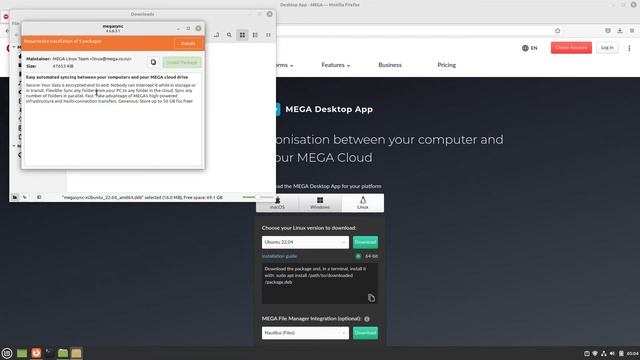Open the Business page
This screenshot has width=640, height=360.
pos(390,65)
